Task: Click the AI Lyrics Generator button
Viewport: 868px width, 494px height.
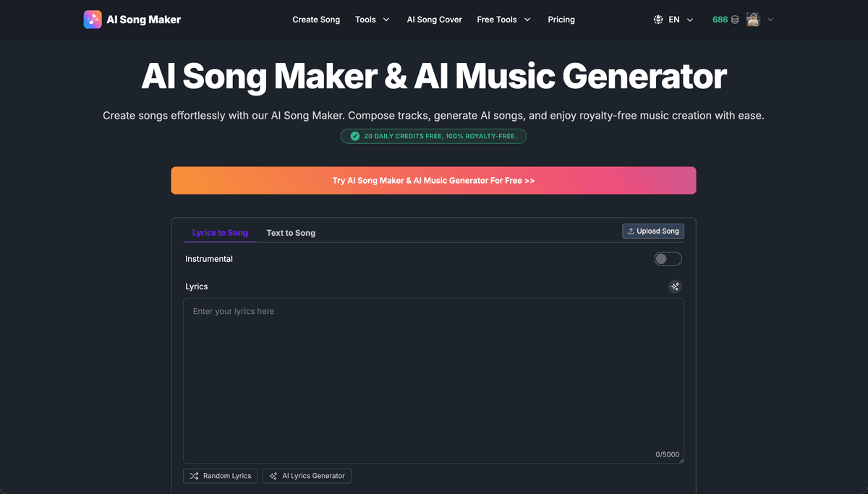Action: pos(307,476)
